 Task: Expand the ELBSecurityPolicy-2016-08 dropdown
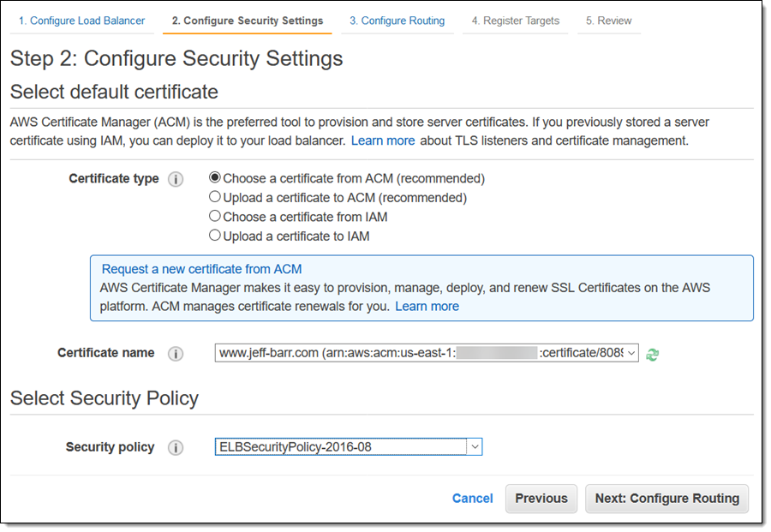click(349, 446)
